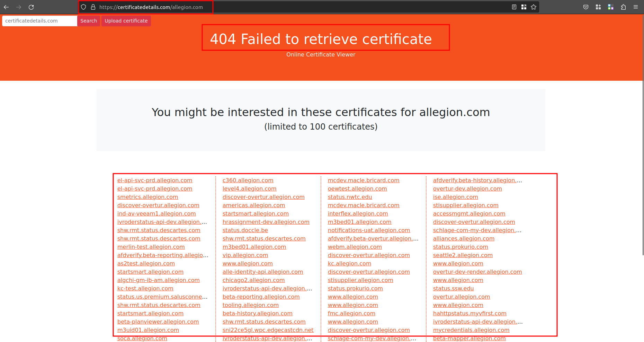Image resolution: width=644 pixels, height=342 pixels.
Task: Open sni22ce5gl.wpc.edgecastcdn.net certificate link
Action: (x=268, y=330)
